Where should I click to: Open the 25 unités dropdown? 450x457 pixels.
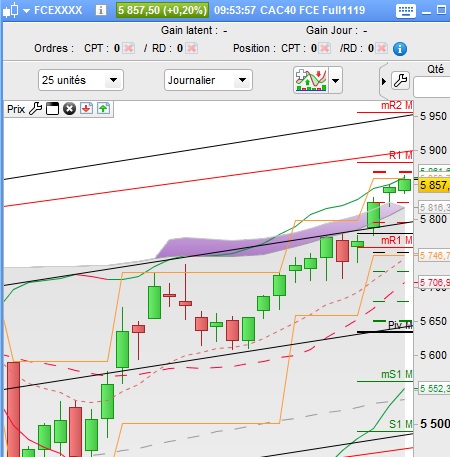[81, 80]
